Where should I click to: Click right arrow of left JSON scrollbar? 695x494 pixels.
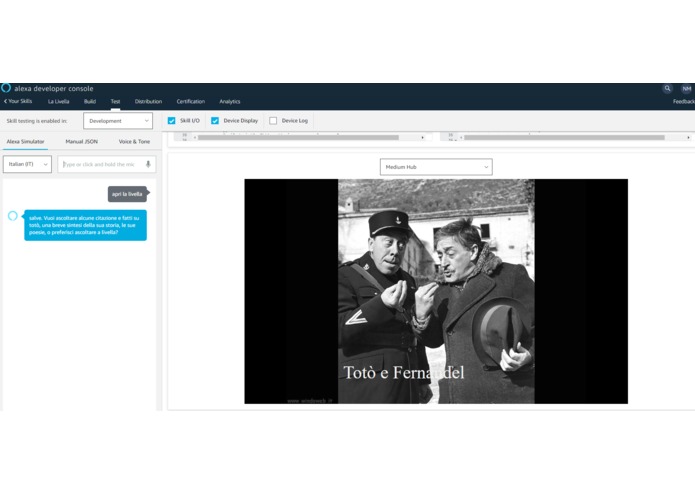click(422, 137)
